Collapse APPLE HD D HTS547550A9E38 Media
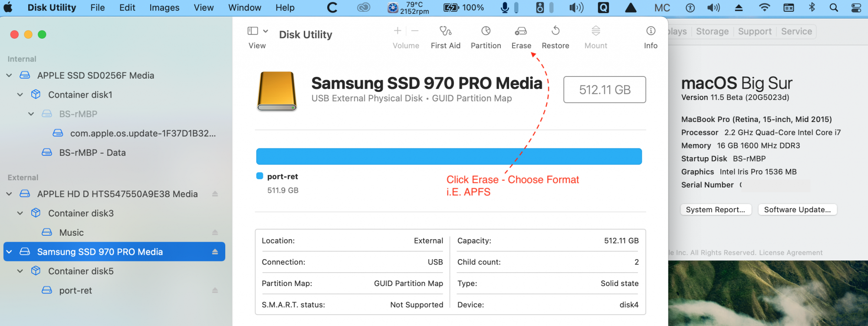 (x=9, y=194)
